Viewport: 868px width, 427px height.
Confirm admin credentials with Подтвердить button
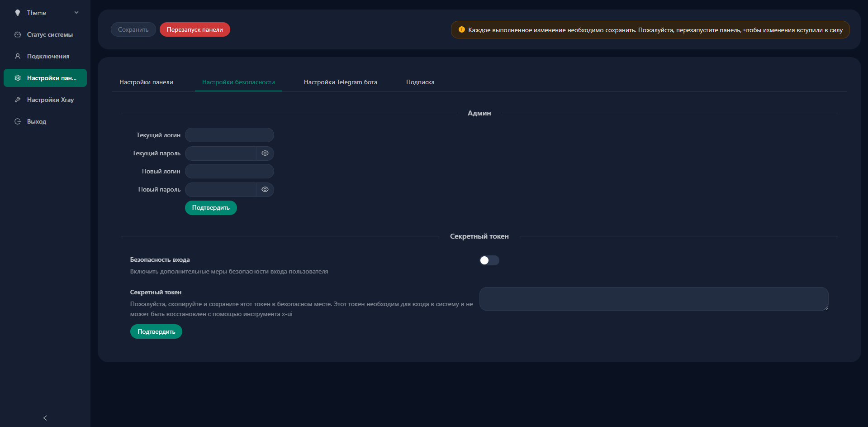point(211,208)
